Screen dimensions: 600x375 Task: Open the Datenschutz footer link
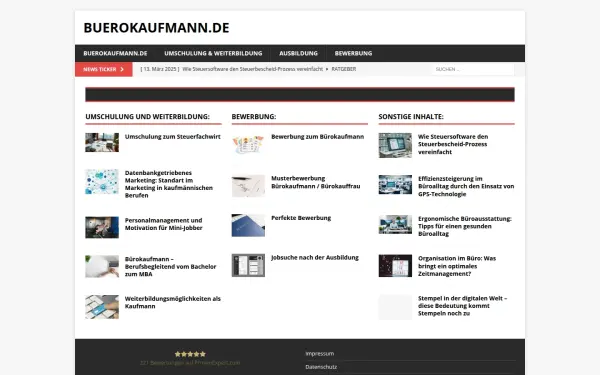[321, 367]
